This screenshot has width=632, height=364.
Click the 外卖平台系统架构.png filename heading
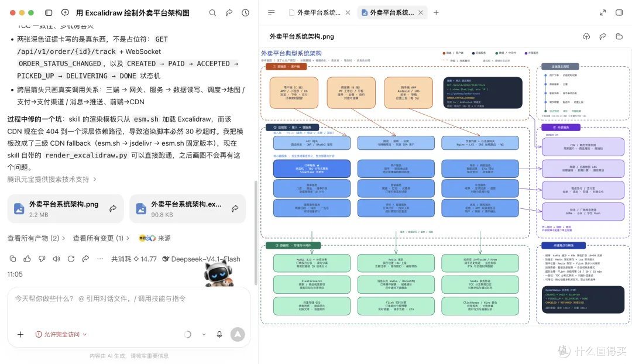point(301,36)
